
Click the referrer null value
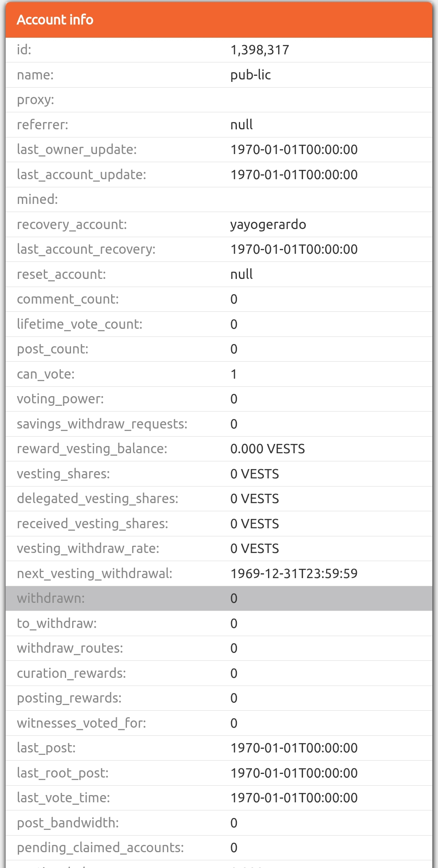[x=241, y=125]
